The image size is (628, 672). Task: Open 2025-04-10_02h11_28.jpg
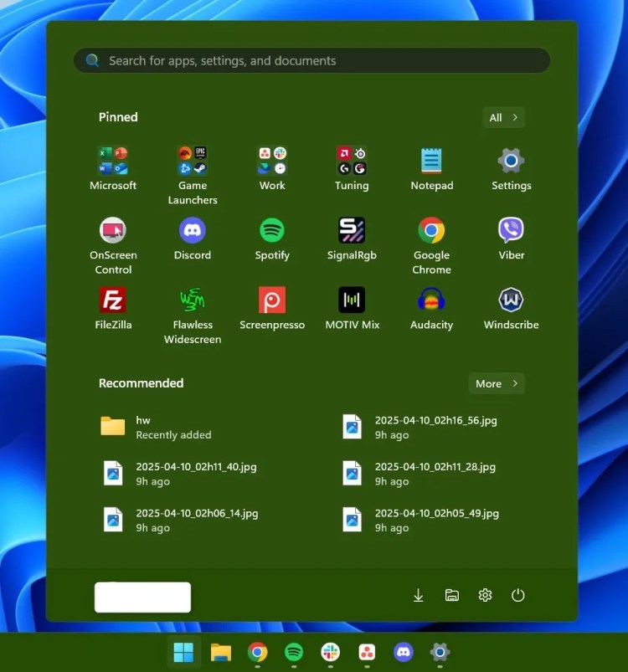[x=420, y=474]
